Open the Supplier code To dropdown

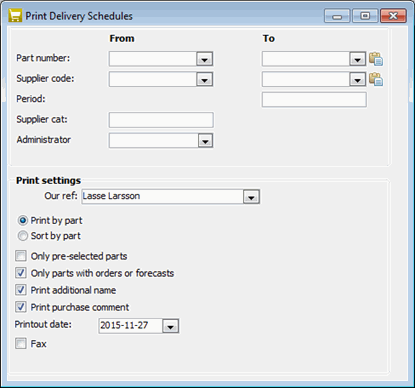coord(357,79)
